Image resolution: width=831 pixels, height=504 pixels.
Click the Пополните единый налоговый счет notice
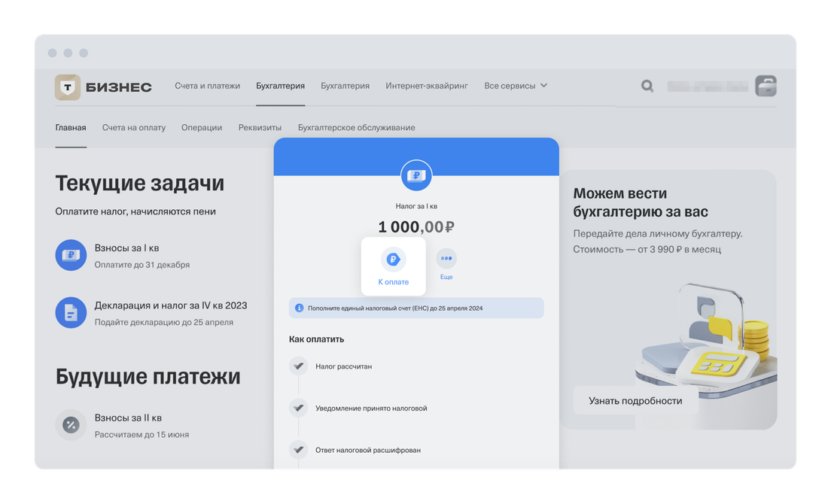416,308
